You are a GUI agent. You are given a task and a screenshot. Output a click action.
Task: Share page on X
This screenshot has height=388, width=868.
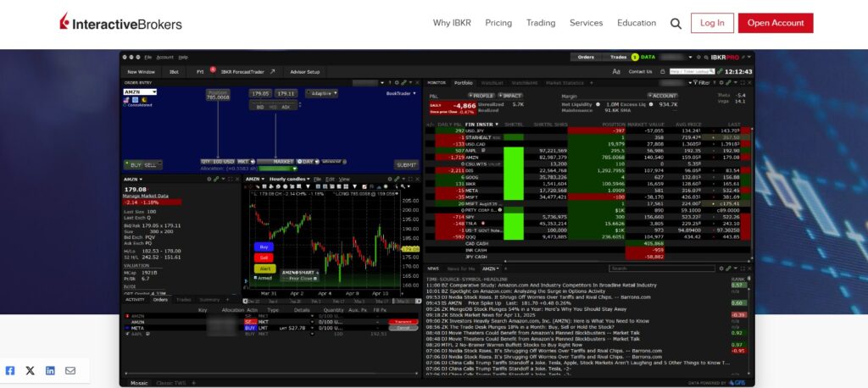[x=30, y=370]
